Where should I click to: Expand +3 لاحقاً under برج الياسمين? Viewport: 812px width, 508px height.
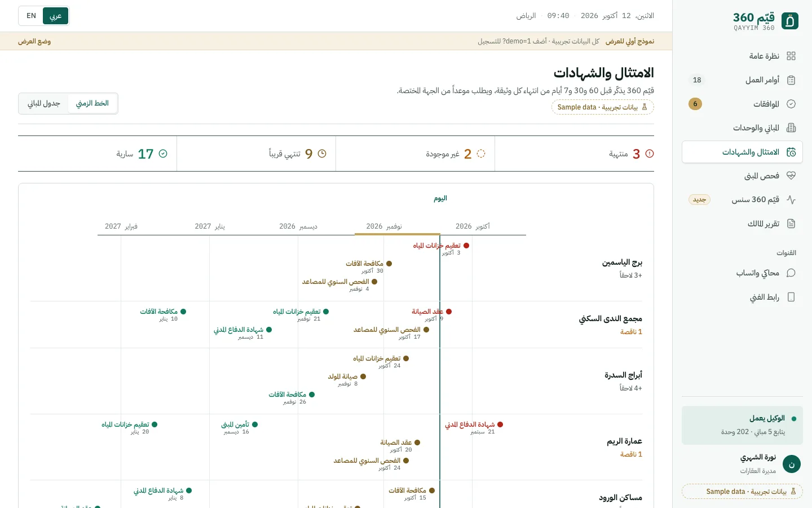(x=631, y=275)
